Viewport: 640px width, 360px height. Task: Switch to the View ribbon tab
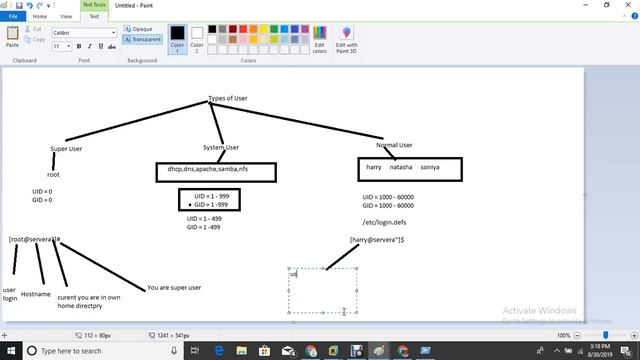[66, 16]
